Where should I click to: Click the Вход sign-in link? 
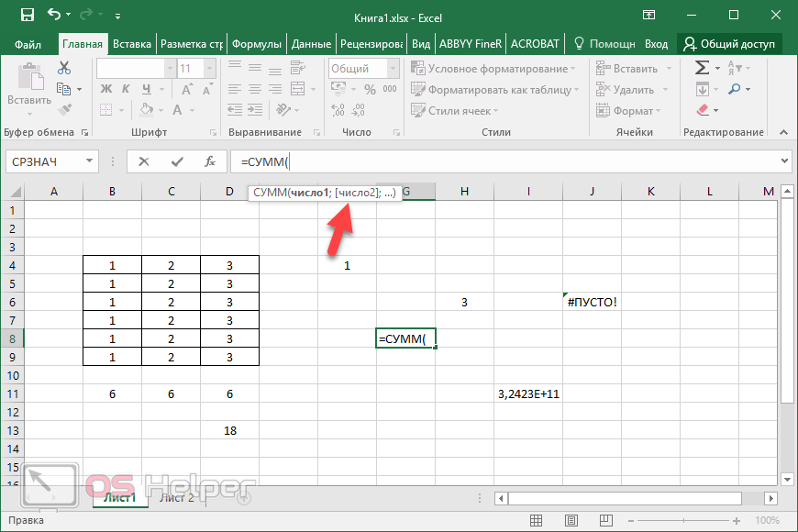656,43
